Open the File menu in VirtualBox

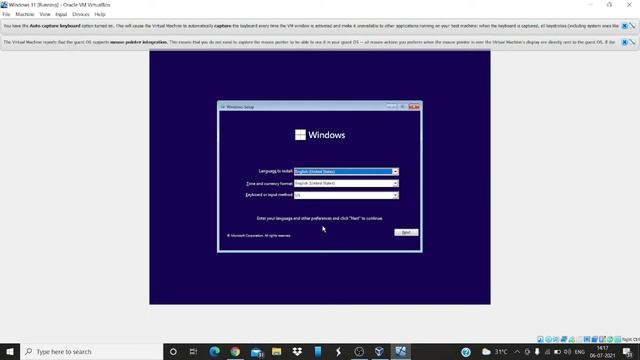pos(6,14)
